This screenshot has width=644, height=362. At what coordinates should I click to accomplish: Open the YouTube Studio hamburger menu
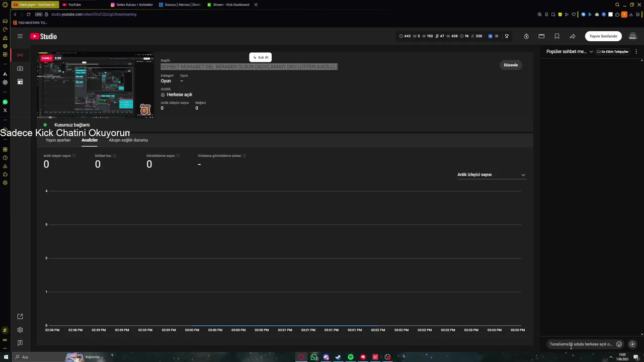coord(20,36)
